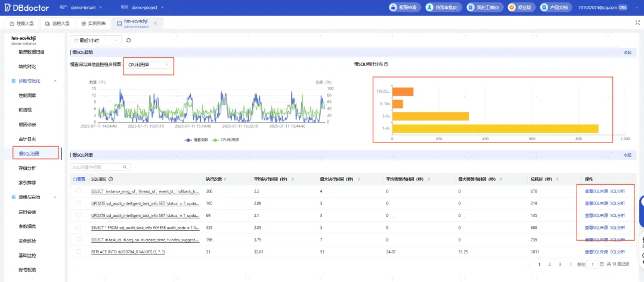Focus the SQL关键字检索 search field
This screenshot has height=282, width=644.
point(101,168)
